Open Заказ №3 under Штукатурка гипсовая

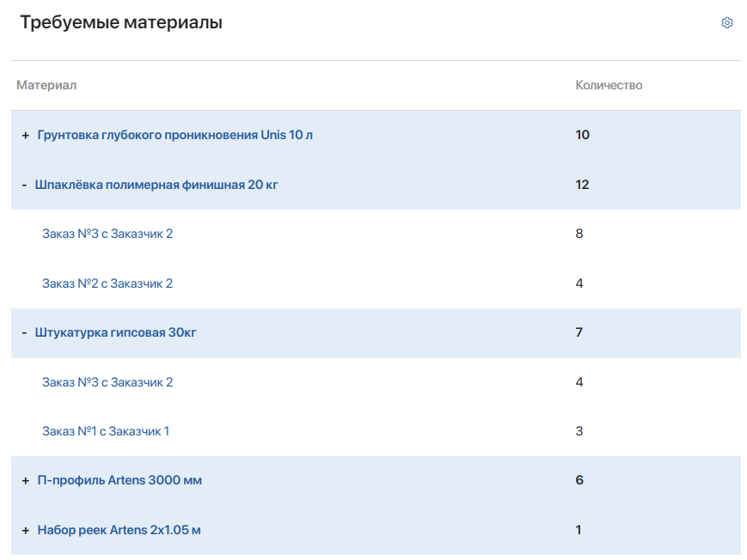click(x=107, y=382)
